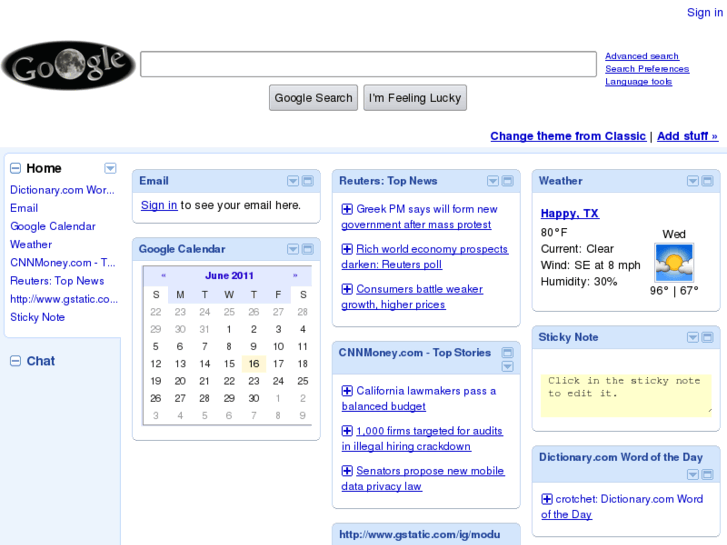
Task: Select gstatic.co... link in sidebar
Action: pyautogui.click(x=64, y=299)
